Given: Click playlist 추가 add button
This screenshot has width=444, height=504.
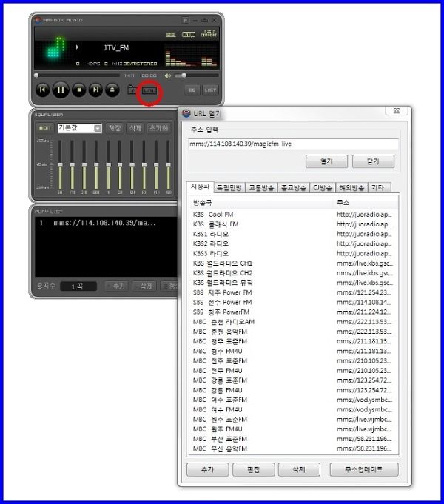Looking at the screenshot, I should pos(117,286).
